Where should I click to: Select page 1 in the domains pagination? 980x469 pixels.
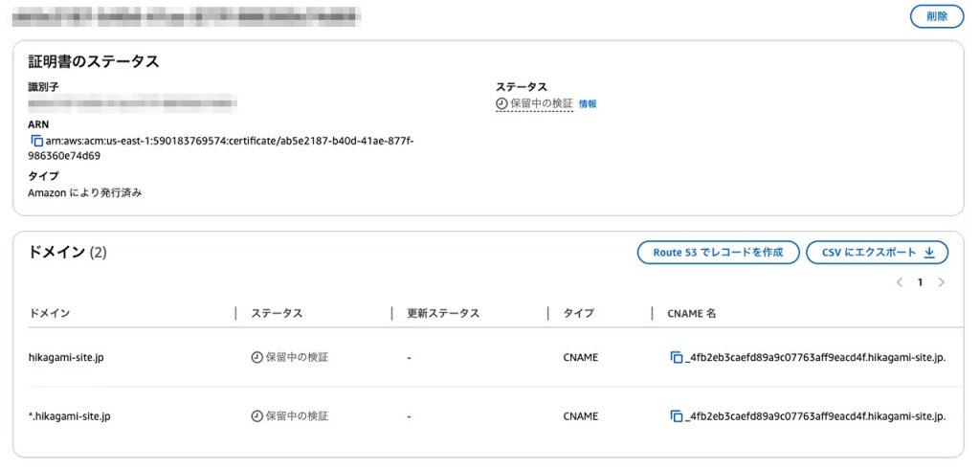tap(921, 282)
